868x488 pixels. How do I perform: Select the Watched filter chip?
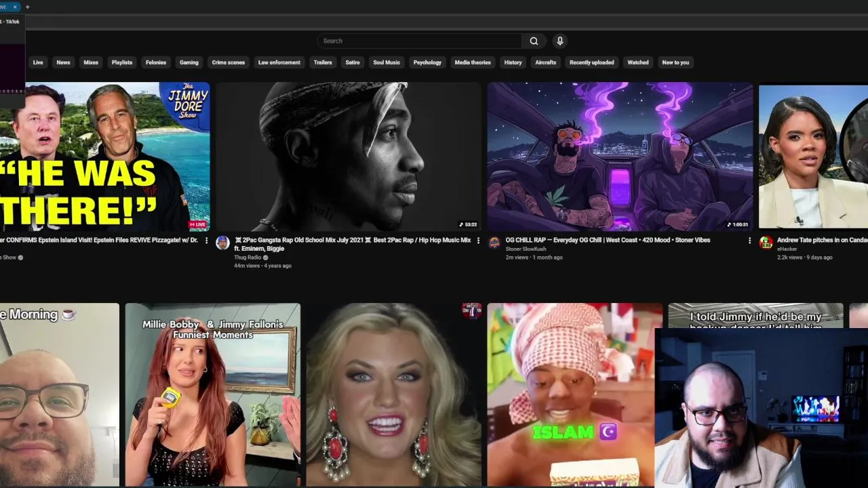[638, 62]
